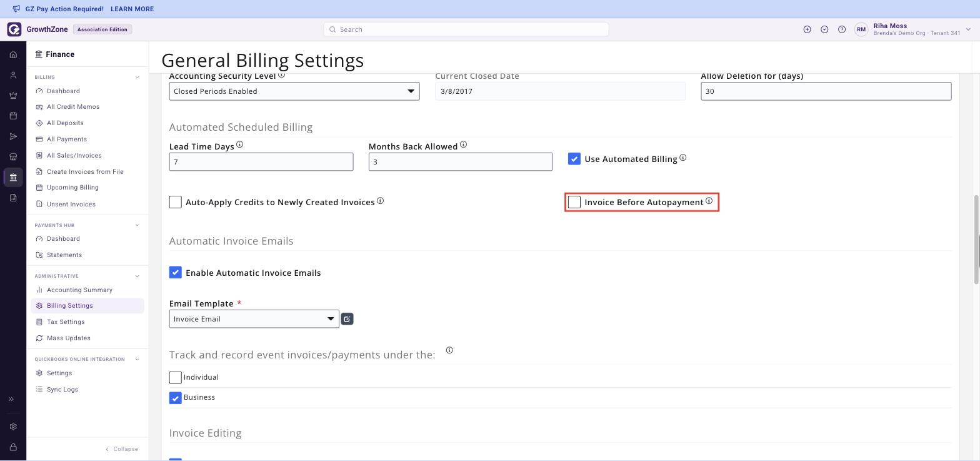
Task: Toggle Enable Automatic Invoice Emails checkbox
Action: [176, 273]
